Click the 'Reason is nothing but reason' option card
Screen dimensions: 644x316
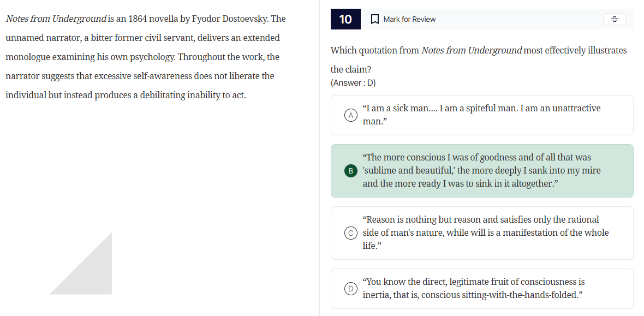[482, 233]
